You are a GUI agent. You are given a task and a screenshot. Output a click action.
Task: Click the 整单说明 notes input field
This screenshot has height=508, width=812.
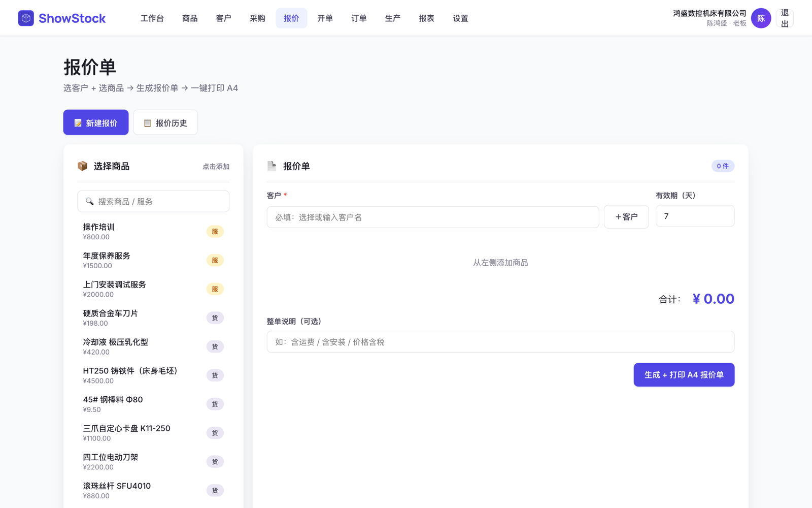500,342
